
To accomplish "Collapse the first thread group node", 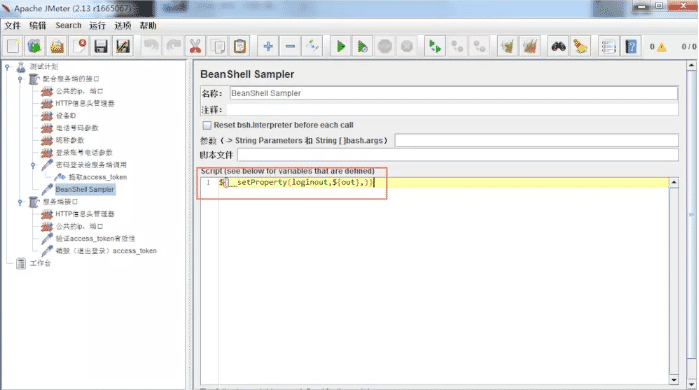I will pos(20,79).
